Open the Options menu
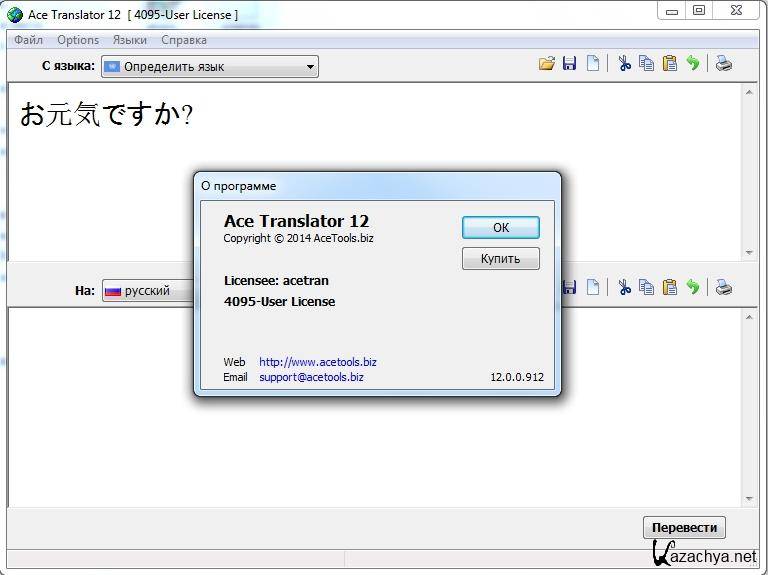Viewport: 768px width, 575px height. pyautogui.click(x=78, y=40)
